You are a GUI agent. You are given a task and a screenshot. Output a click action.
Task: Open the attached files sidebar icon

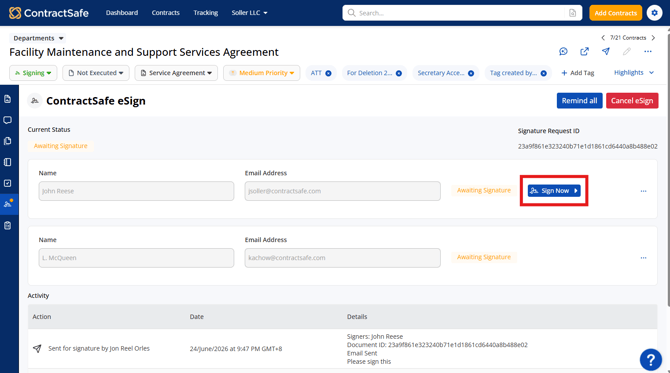[x=8, y=141]
